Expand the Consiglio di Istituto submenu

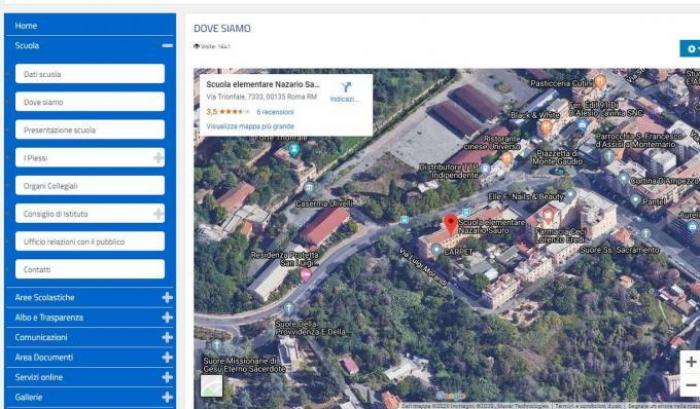158,214
